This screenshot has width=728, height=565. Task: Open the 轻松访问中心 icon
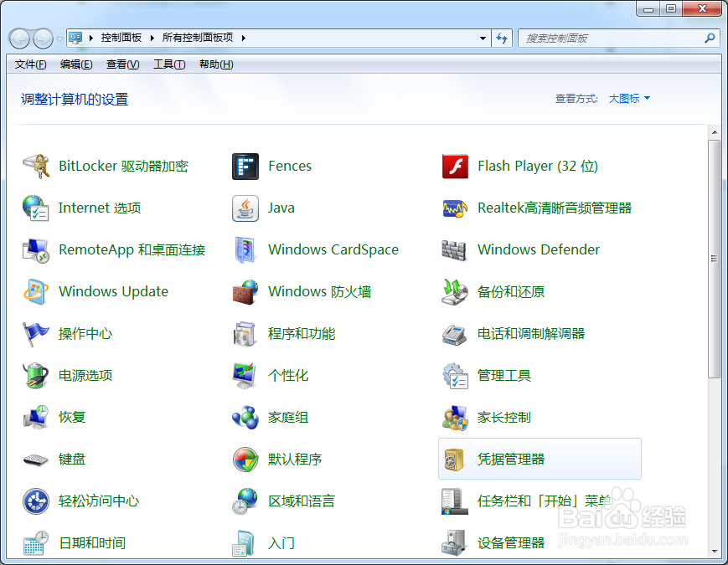pos(36,501)
